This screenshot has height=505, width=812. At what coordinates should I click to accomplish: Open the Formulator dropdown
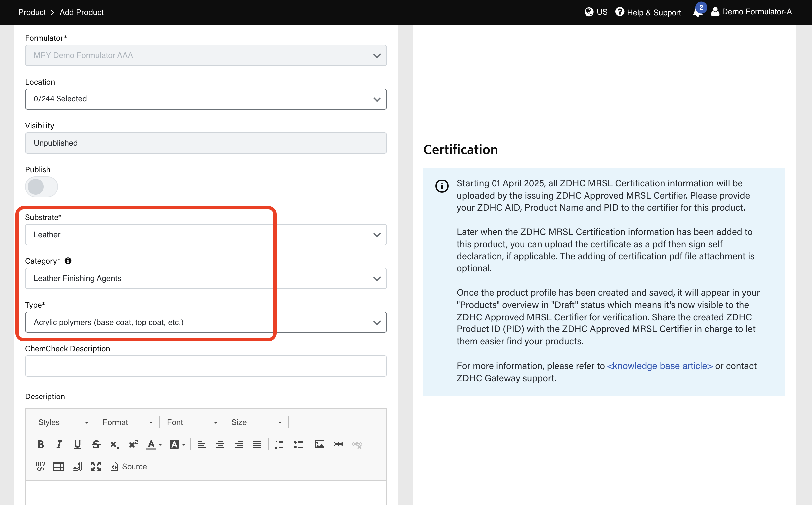pos(206,55)
